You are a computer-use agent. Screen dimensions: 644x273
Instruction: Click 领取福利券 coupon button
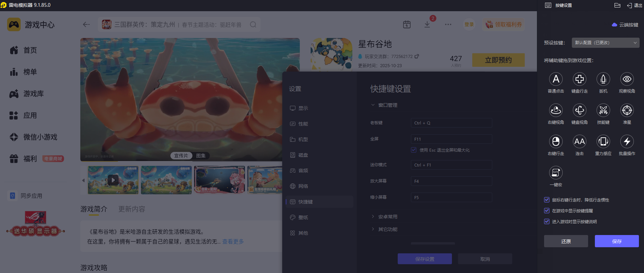(x=504, y=24)
